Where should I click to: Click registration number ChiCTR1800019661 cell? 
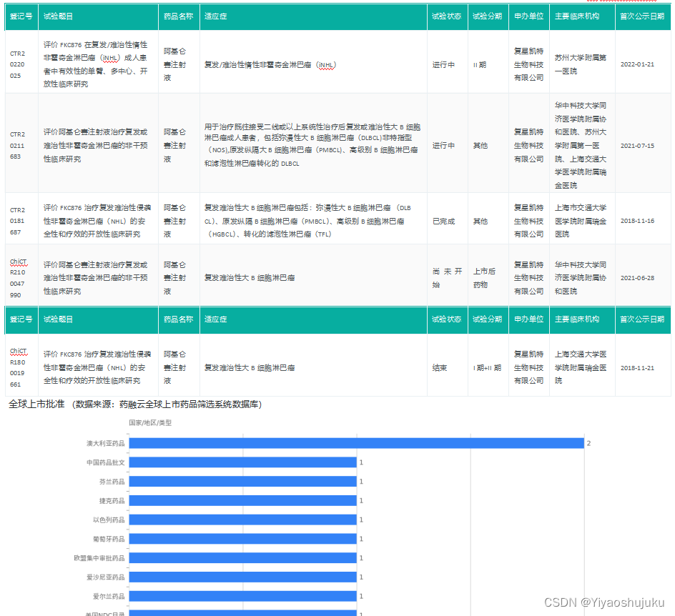point(21,366)
